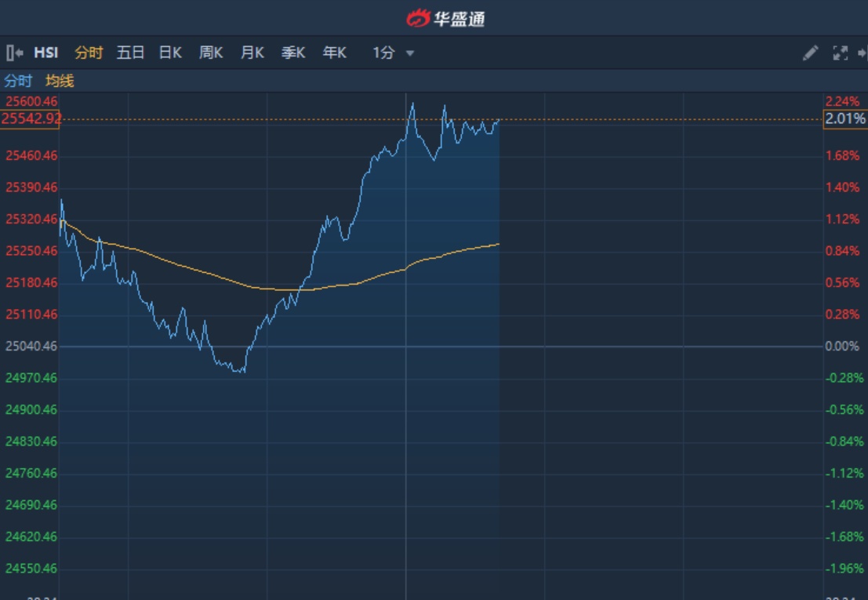Image resolution: width=868 pixels, height=600 pixels.
Task: Click the fullscreen expand icon
Action: pyautogui.click(x=840, y=53)
